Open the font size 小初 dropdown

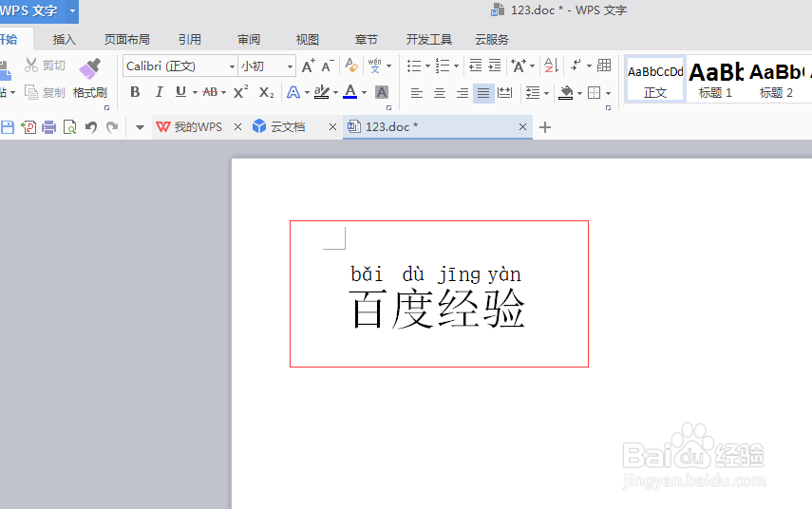[290, 66]
